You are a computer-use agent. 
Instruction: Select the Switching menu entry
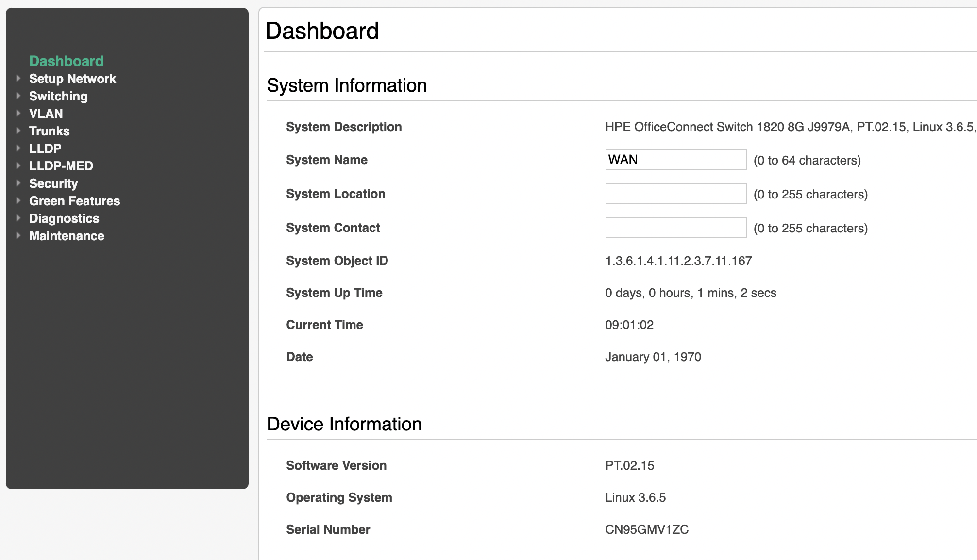[58, 96]
